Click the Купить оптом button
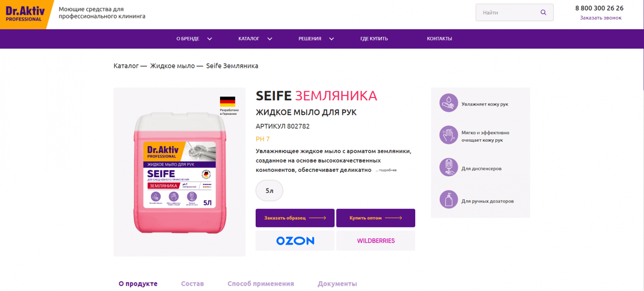This screenshot has height=291, width=644. tap(376, 218)
